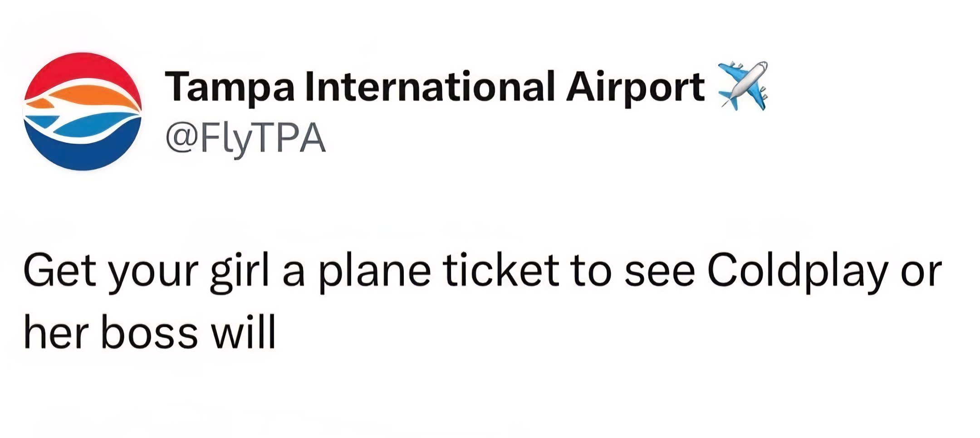
Task: Select the word Get starting the tweet
Action: coord(60,271)
